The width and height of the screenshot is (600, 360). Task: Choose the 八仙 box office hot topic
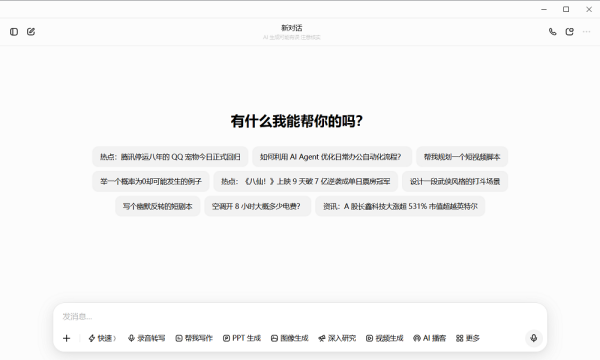coord(306,181)
